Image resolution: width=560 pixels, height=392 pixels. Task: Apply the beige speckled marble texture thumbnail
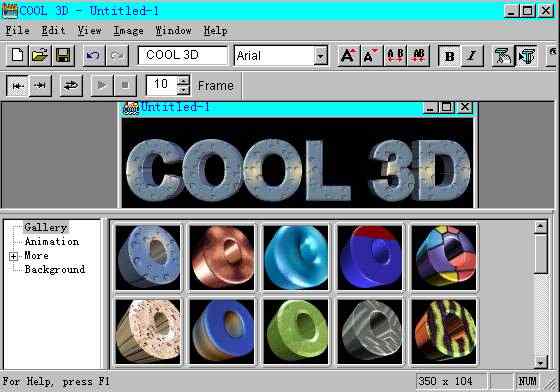point(148,331)
